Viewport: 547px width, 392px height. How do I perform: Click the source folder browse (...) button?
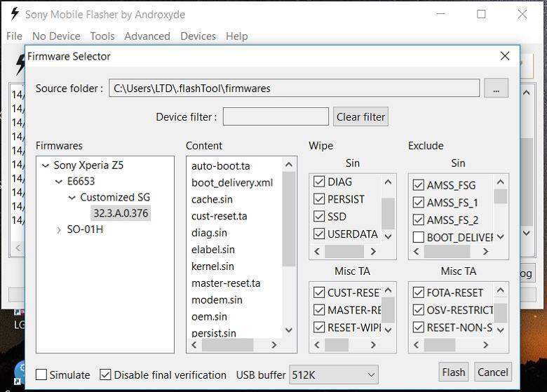tap(496, 88)
